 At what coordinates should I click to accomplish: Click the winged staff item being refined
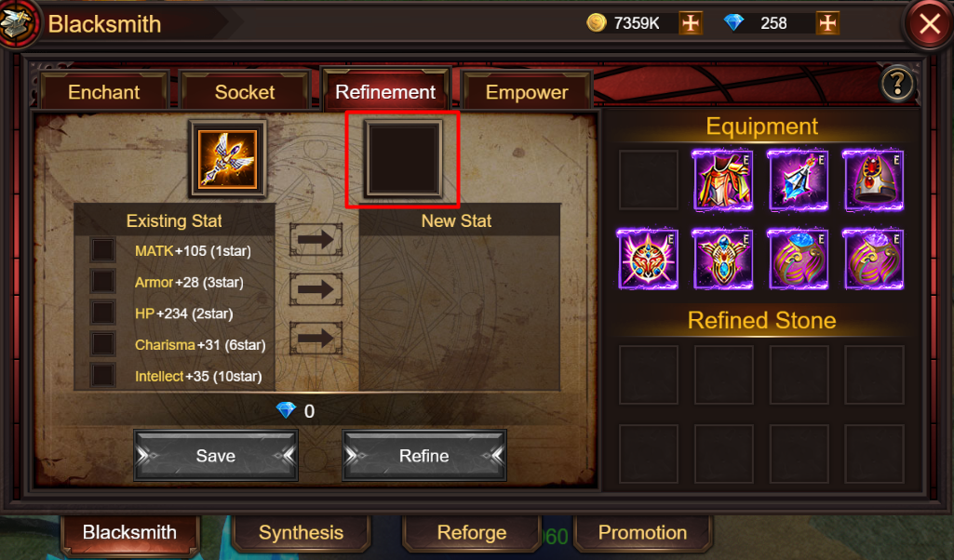click(x=227, y=159)
